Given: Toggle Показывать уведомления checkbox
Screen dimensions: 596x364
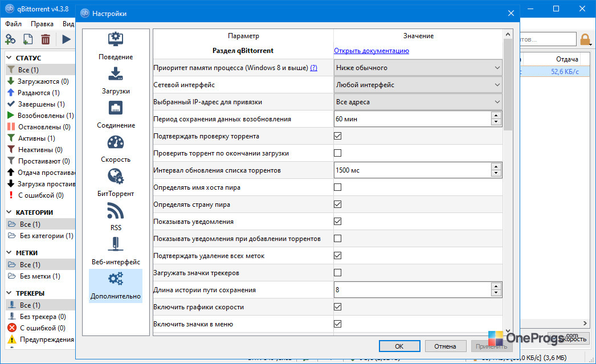Looking at the screenshot, I should coord(337,222).
